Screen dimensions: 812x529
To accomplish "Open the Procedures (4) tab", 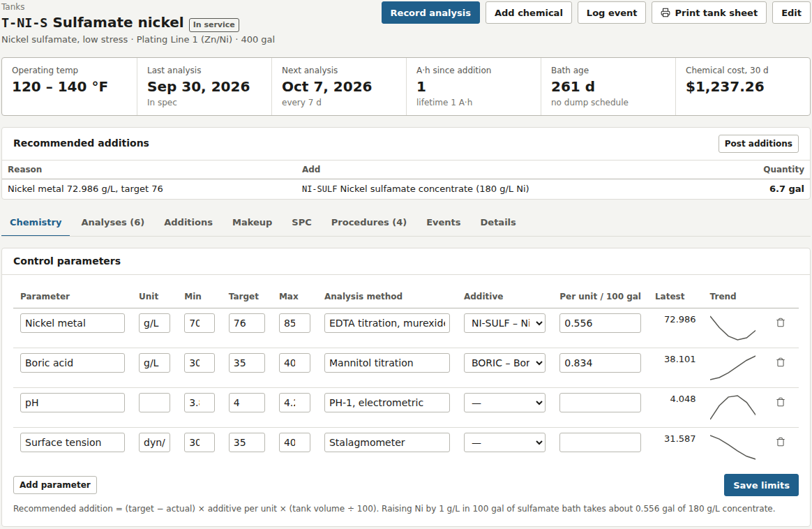I will click(x=369, y=222).
